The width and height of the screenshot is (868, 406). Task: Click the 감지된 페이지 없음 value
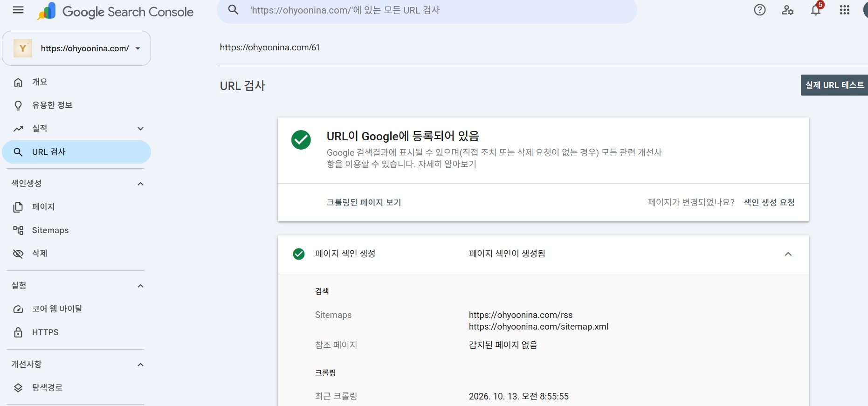pyautogui.click(x=503, y=345)
